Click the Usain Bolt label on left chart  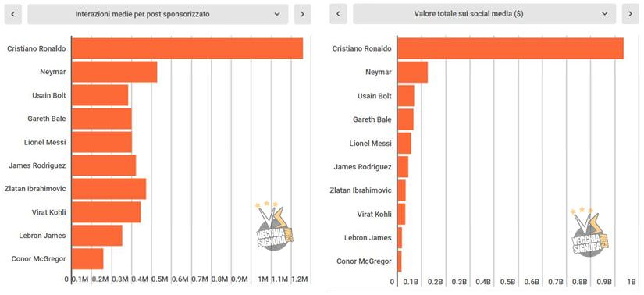(x=49, y=96)
